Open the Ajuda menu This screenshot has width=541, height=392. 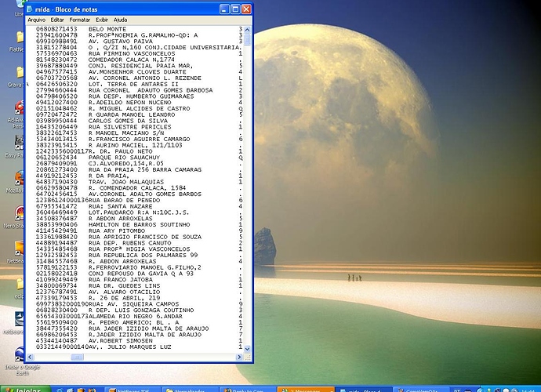click(120, 19)
